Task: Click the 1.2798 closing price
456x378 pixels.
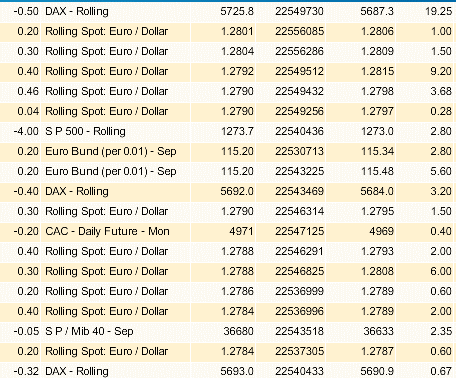Action: click(378, 91)
